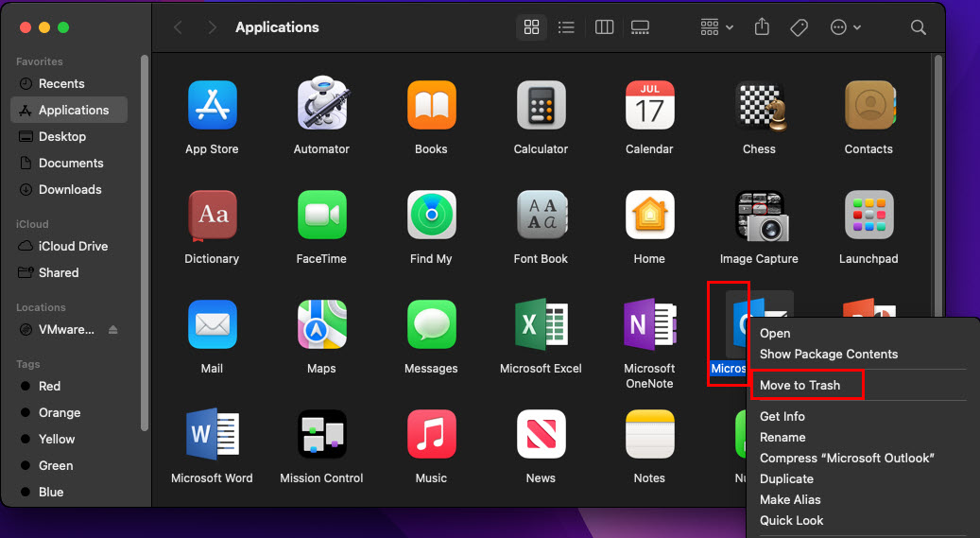Image resolution: width=980 pixels, height=538 pixels.
Task: Eject the VMware volume
Action: 113,330
